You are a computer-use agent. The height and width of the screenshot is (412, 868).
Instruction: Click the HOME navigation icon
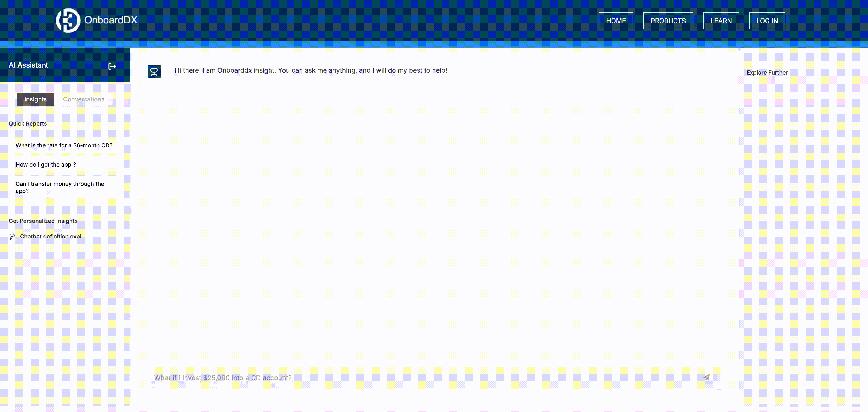pos(616,21)
